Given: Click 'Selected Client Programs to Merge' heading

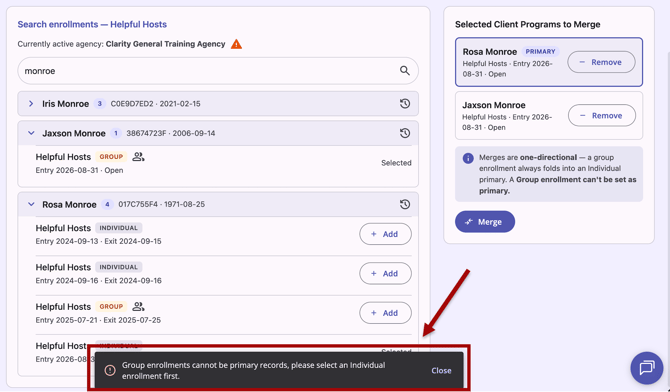Looking at the screenshot, I should point(527,24).
